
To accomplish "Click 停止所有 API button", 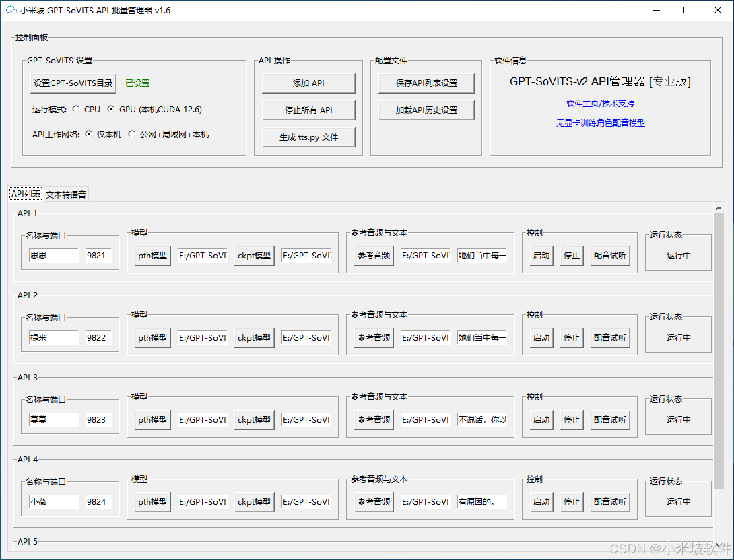I will coord(308,110).
